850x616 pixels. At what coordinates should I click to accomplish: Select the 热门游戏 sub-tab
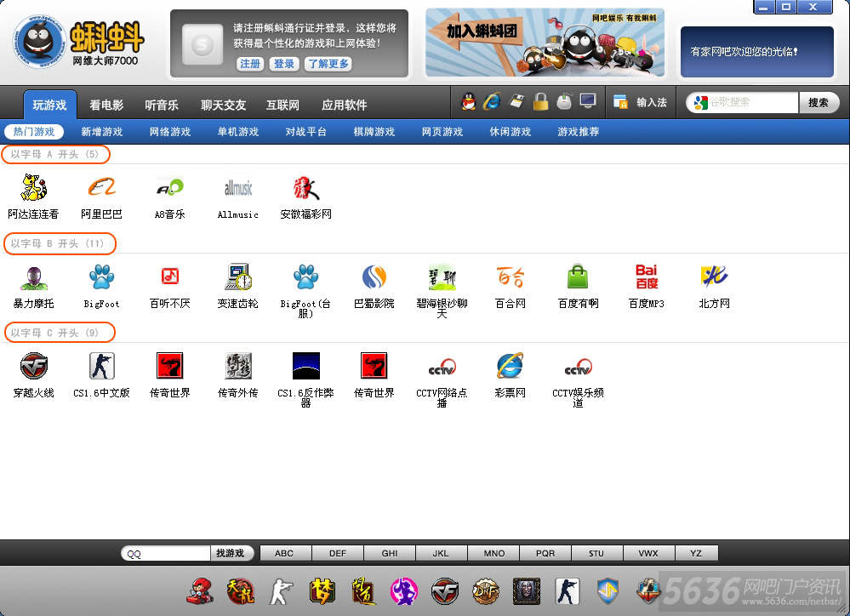34,132
